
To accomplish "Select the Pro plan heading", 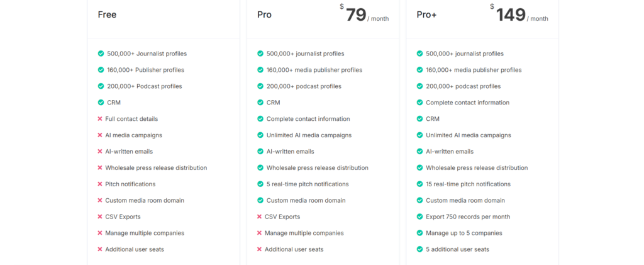I will (x=264, y=14).
